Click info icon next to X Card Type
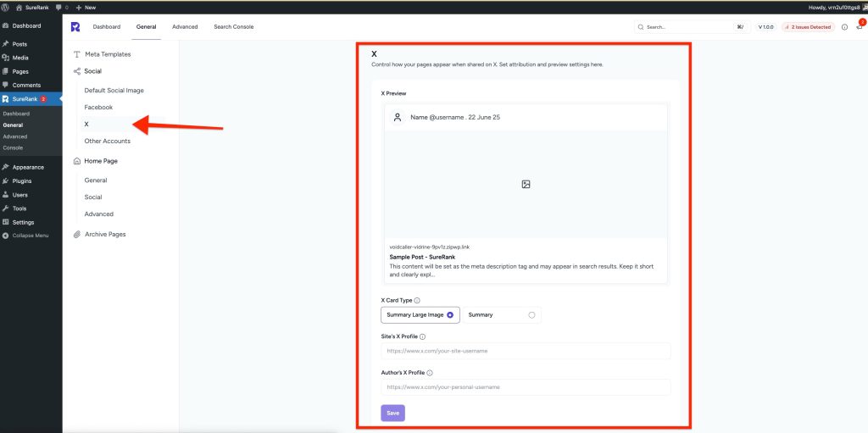 (417, 301)
